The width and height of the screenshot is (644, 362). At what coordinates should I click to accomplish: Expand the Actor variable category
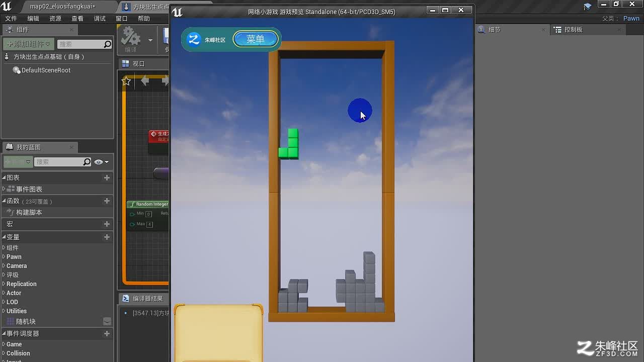[4, 293]
